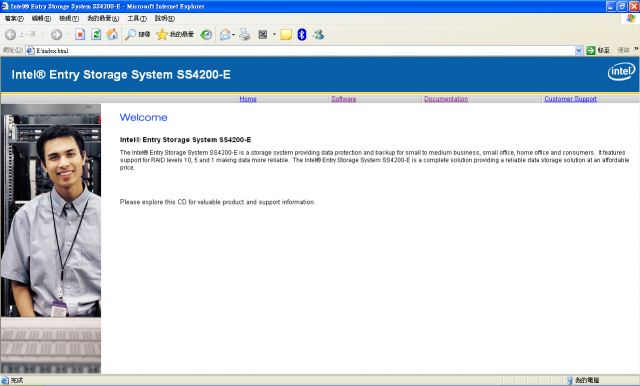Viewport: 640px width, 386px height.
Task: Open the Favorites (A) menu
Action: pos(103,18)
